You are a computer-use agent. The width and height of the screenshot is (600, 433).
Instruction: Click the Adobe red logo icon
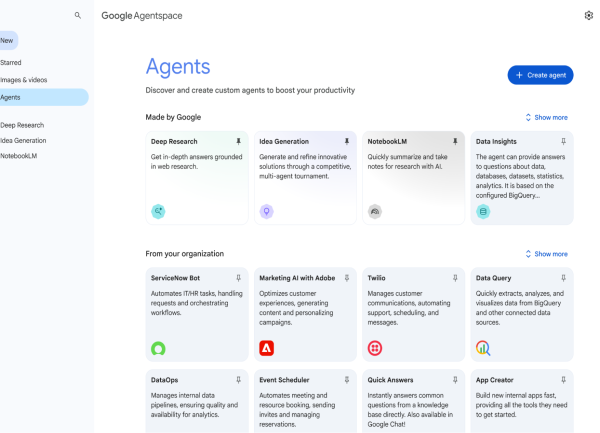(266, 348)
